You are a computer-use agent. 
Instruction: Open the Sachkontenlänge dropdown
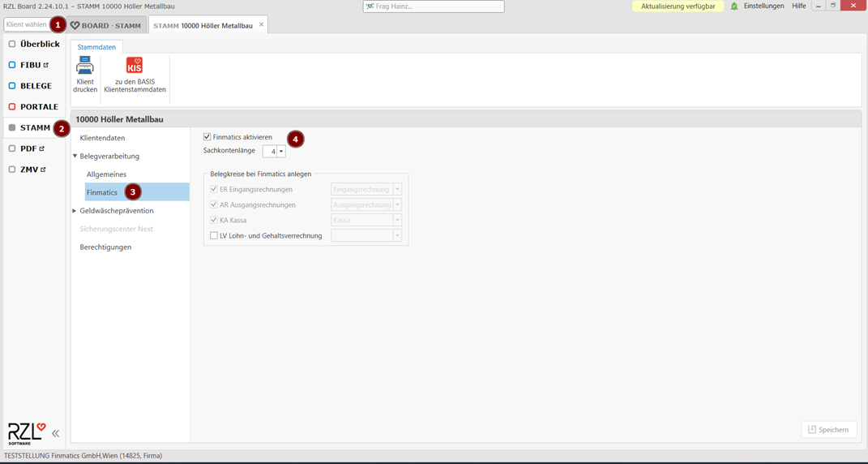click(x=281, y=152)
